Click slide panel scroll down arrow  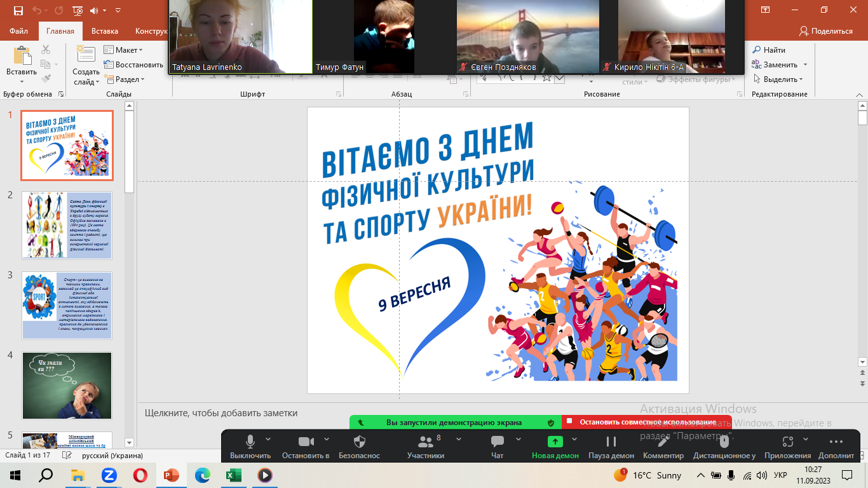coord(130,442)
